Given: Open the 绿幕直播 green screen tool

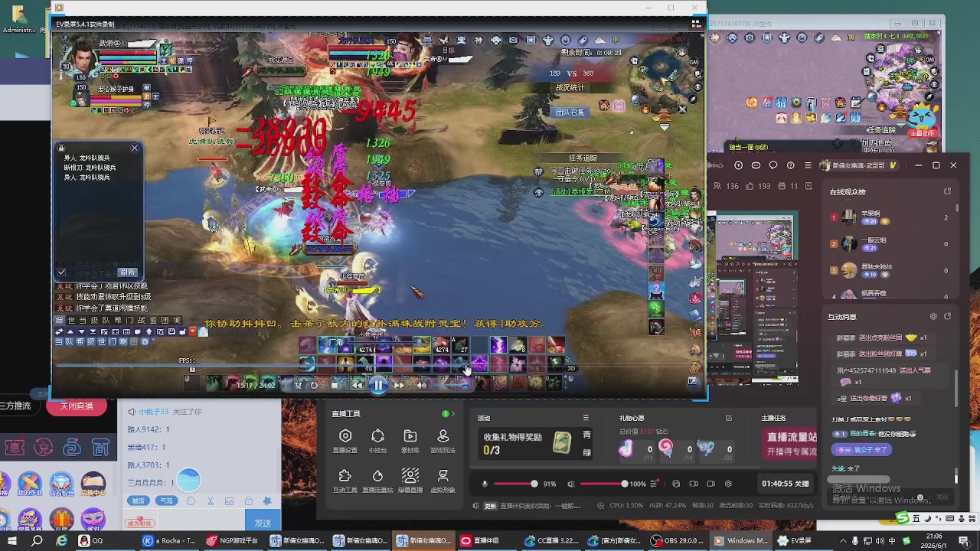Looking at the screenshot, I should [410, 481].
